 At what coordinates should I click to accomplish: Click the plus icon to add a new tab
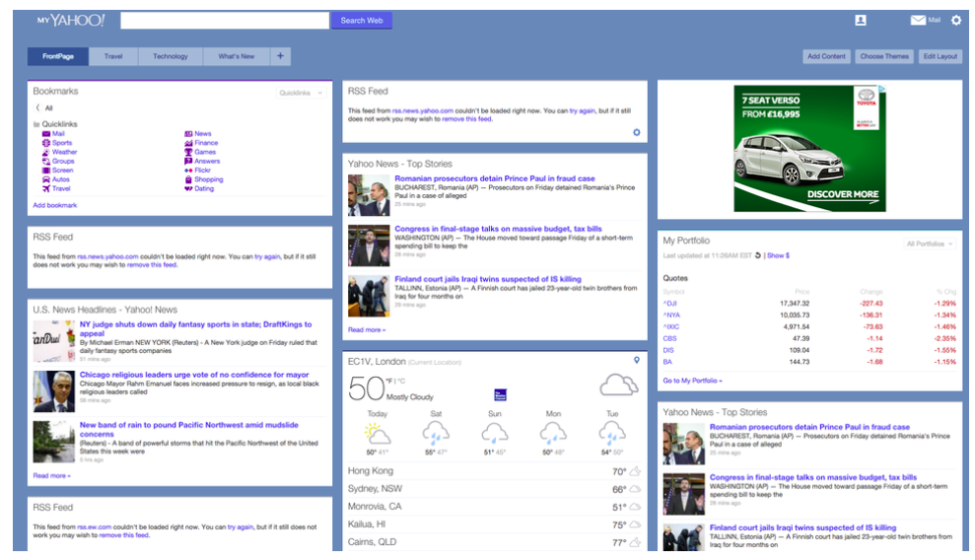tap(280, 56)
